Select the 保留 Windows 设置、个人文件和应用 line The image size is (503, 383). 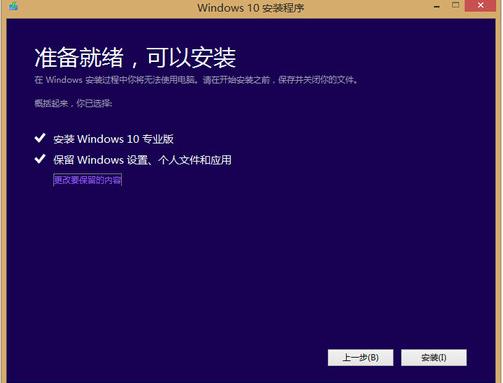click(142, 160)
